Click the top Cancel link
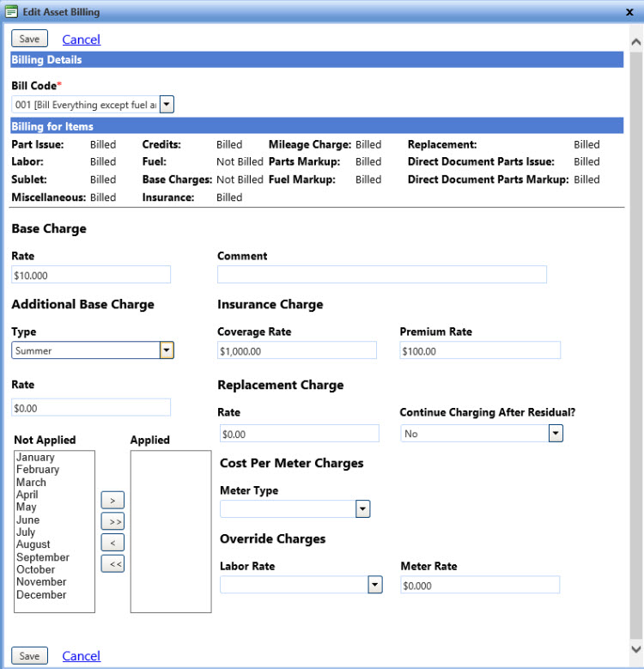Image resolution: width=644 pixels, height=669 pixels. tap(82, 40)
